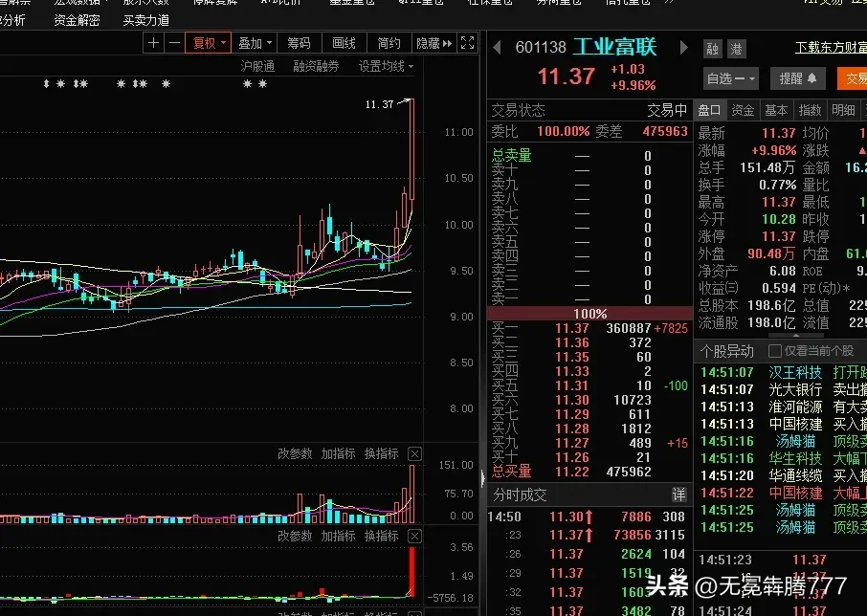Toggle fullscreen chart view icon
The image size is (867, 616).
pyautogui.click(x=467, y=43)
